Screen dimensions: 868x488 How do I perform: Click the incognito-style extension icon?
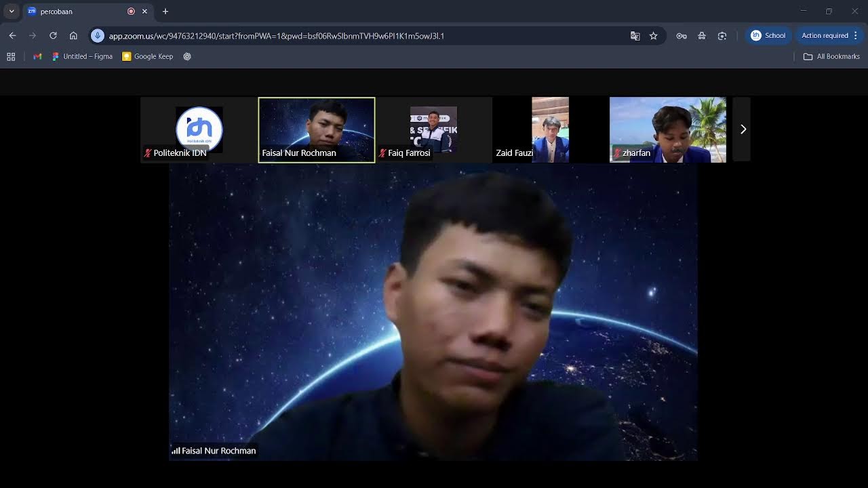click(x=702, y=36)
